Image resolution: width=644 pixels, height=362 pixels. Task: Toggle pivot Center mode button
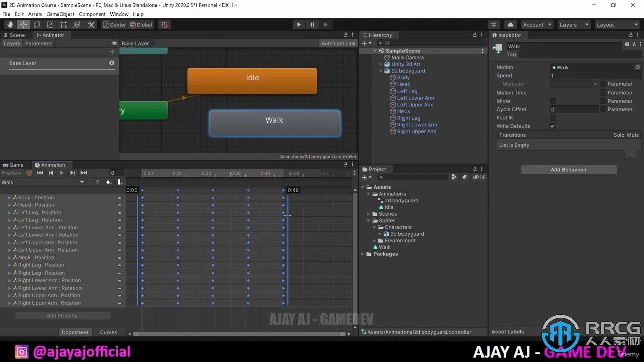(x=114, y=25)
